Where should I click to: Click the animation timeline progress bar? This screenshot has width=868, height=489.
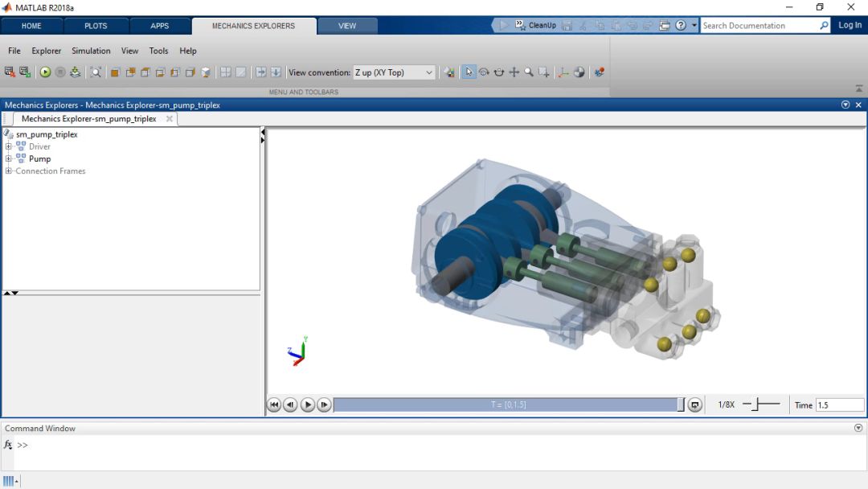pyautogui.click(x=509, y=405)
